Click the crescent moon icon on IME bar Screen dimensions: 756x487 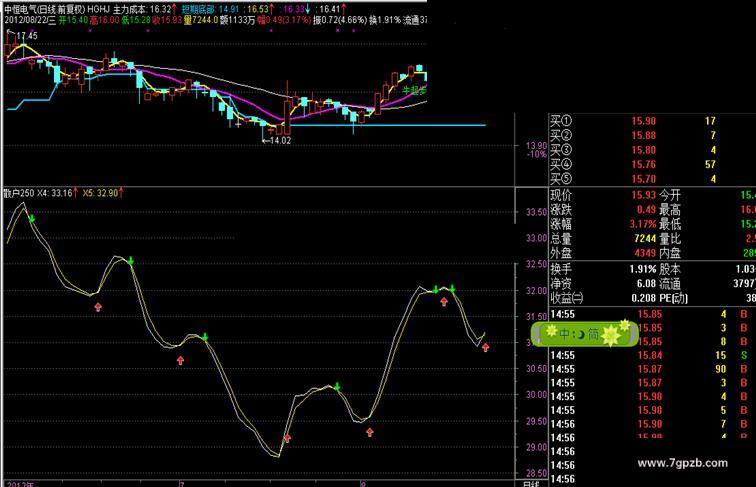tap(580, 334)
